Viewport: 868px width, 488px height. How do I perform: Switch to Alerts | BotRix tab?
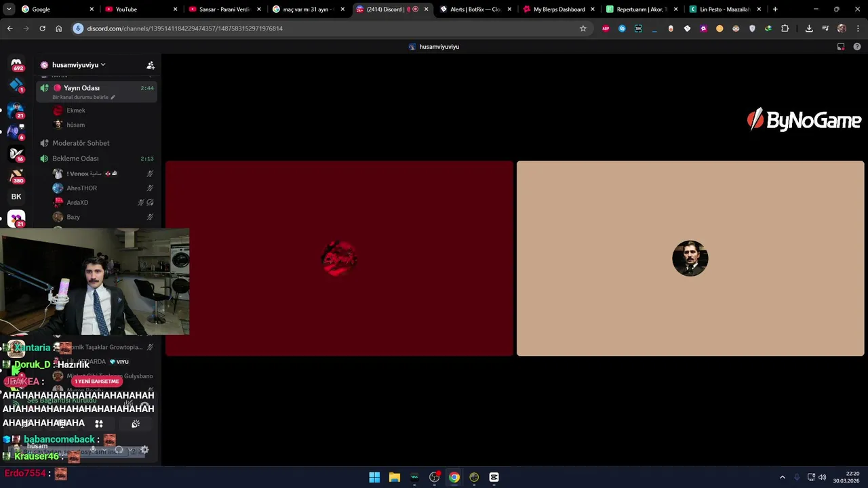coord(476,9)
